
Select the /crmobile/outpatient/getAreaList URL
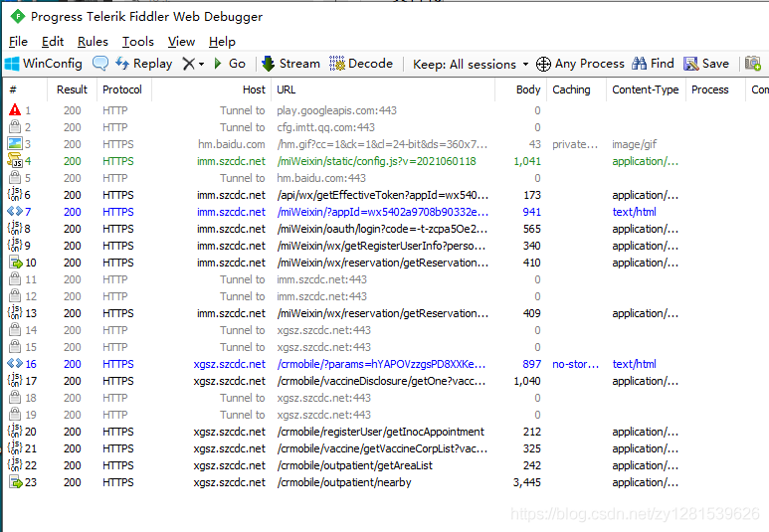(x=354, y=465)
